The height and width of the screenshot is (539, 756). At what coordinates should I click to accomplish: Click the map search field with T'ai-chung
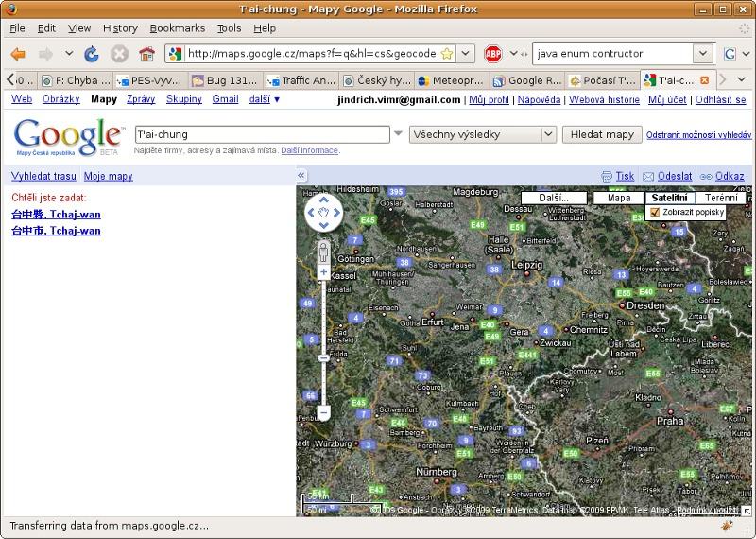pyautogui.click(x=263, y=134)
